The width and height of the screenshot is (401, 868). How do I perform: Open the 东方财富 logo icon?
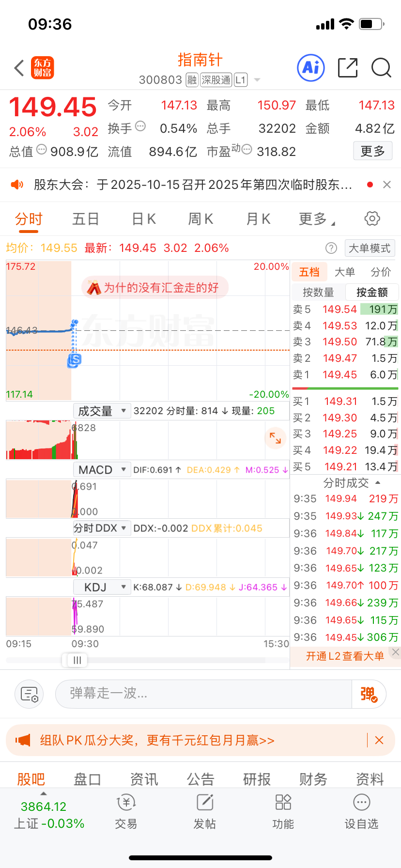coord(43,68)
